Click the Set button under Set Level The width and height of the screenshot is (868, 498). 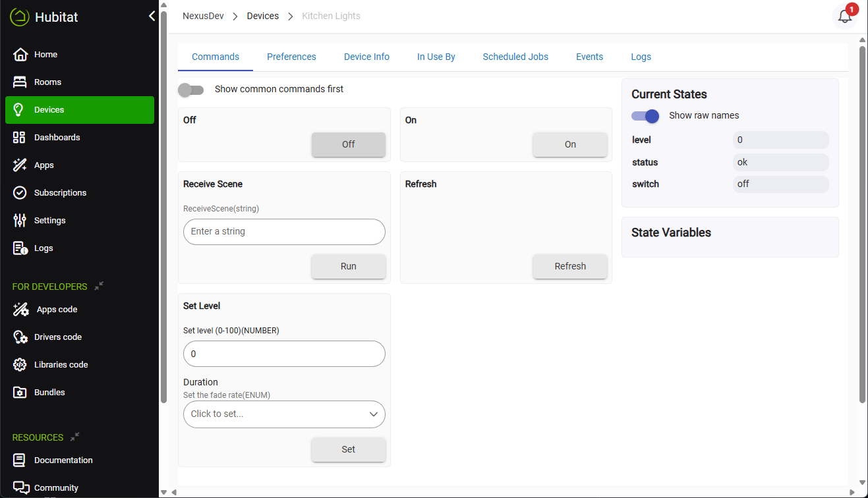pos(348,449)
